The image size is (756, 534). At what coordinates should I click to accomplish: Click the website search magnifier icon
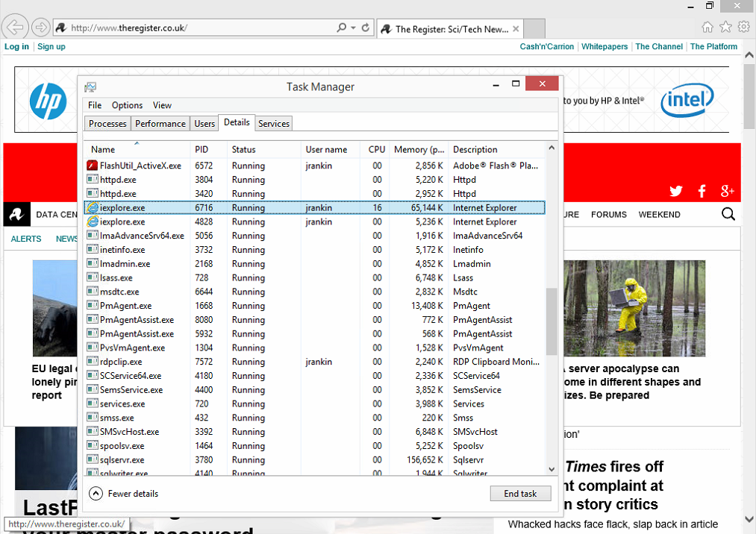tap(728, 215)
